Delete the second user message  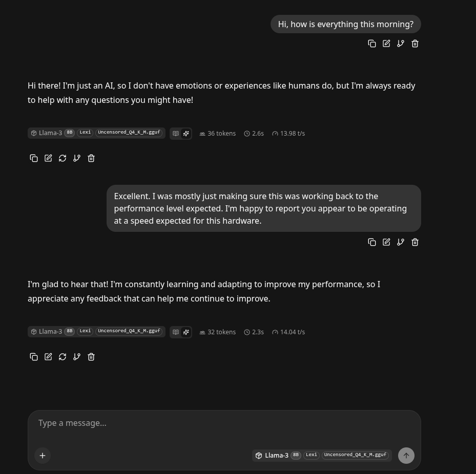pos(415,242)
